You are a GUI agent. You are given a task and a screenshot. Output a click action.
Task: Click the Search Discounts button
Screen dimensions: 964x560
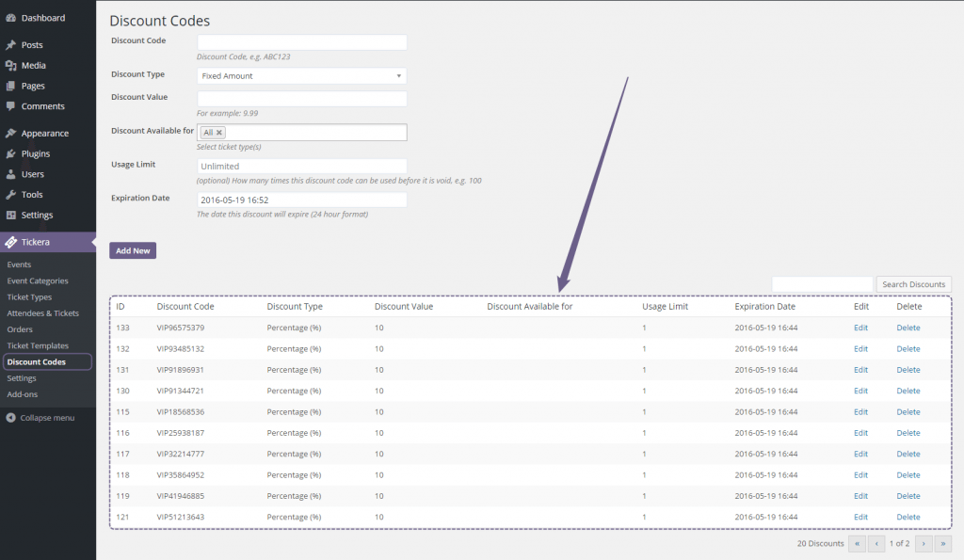pyautogui.click(x=913, y=284)
